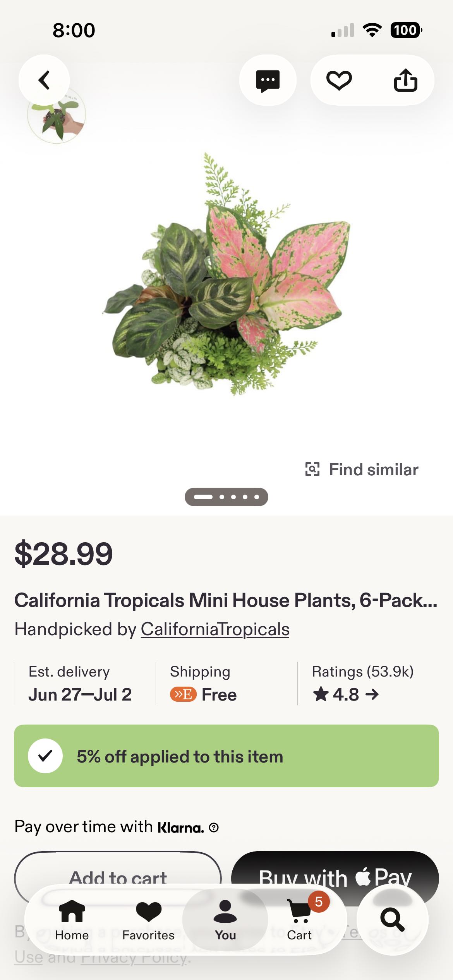This screenshot has width=453, height=980.
Task: Tap the Find similar image search icon
Action: [312, 469]
